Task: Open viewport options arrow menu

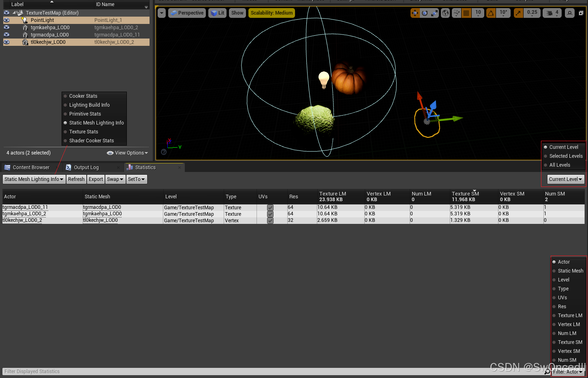Action: pos(162,13)
